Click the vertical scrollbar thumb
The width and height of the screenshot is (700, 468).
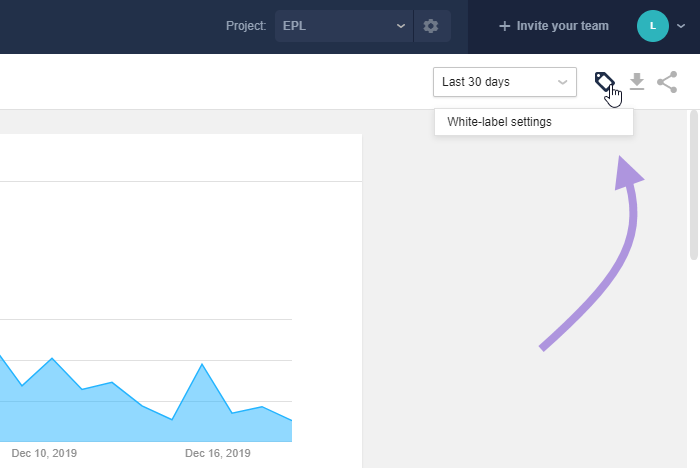[694, 185]
